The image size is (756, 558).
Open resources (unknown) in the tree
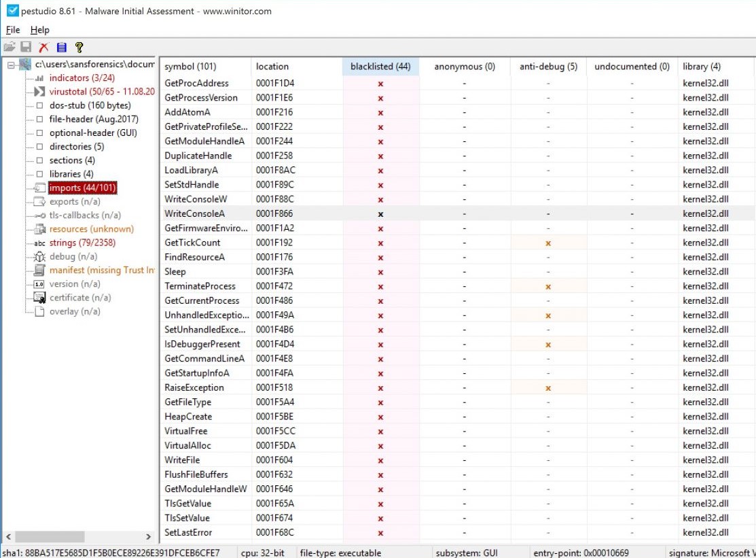pyautogui.click(x=91, y=229)
